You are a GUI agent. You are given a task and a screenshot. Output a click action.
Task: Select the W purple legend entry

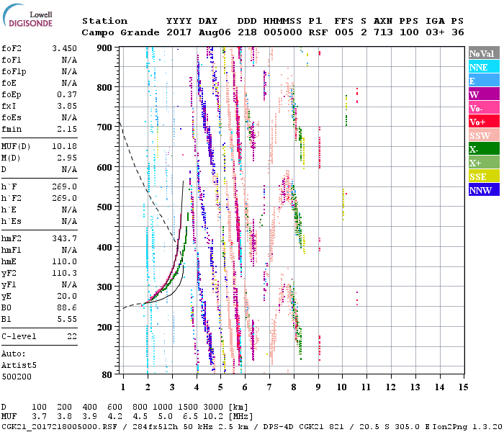[483, 94]
